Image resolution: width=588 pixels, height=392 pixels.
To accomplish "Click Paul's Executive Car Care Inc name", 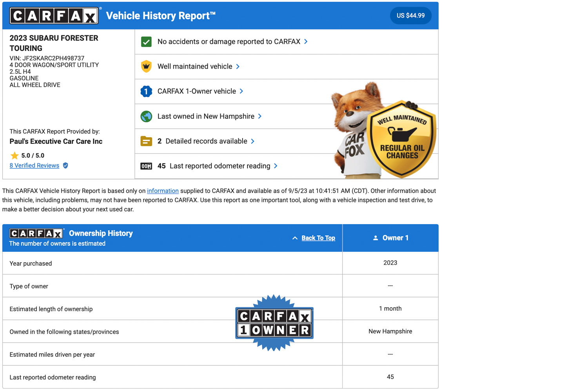I will click(x=56, y=142).
